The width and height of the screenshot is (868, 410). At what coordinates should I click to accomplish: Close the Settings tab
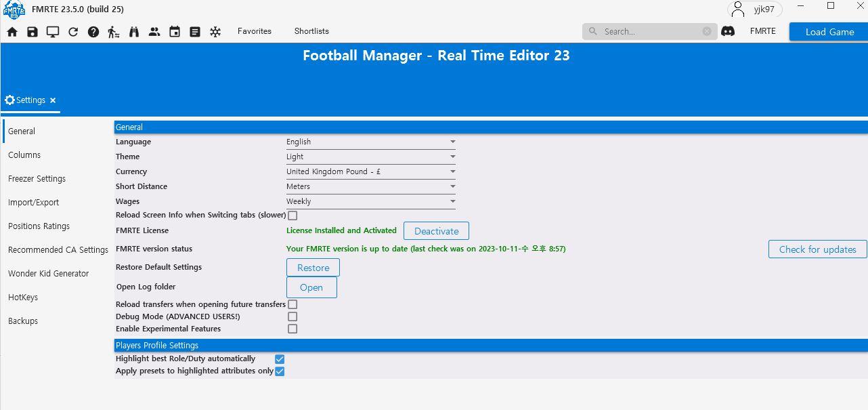click(53, 100)
